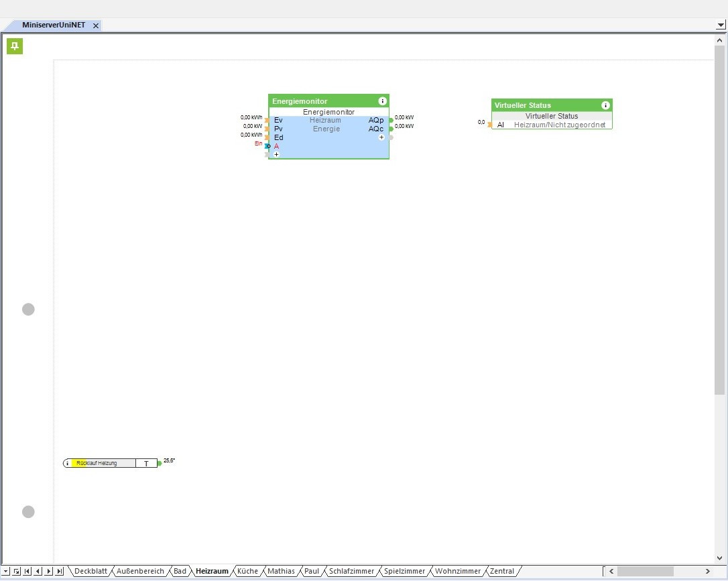728x581 pixels.
Task: Click info icon on Rücklauf Heizung sensor
Action: [x=67, y=463]
